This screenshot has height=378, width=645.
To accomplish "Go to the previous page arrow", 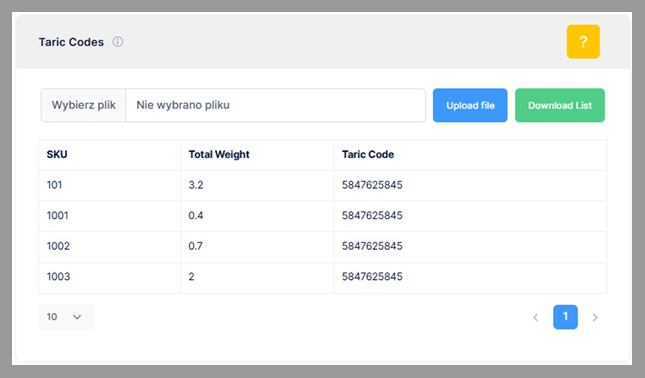I will (536, 317).
